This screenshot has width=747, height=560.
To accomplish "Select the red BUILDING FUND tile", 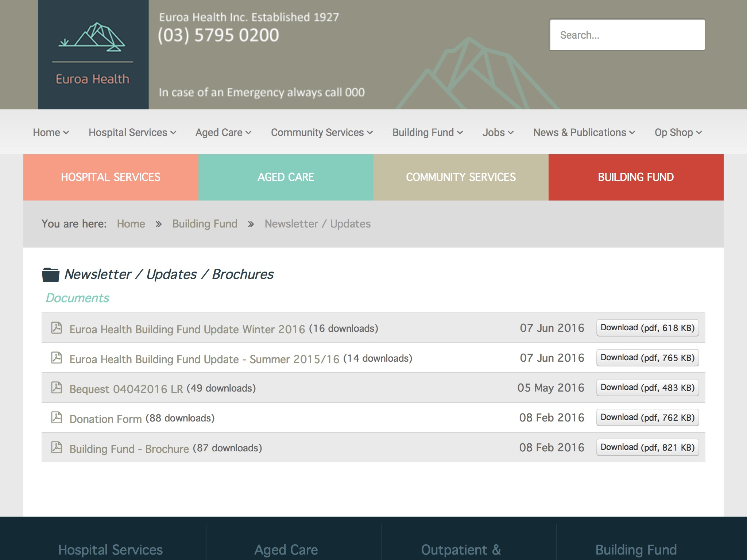I will (636, 177).
